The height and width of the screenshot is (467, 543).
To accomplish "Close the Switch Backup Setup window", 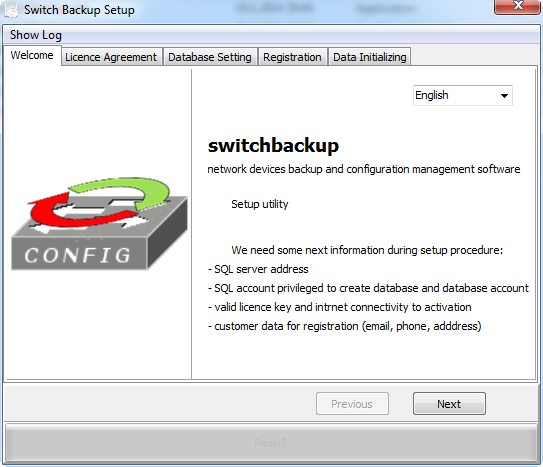I will tap(518, 6).
